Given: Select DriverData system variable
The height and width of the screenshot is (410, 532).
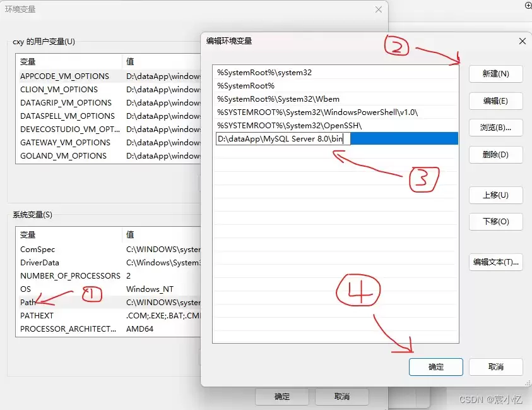Looking at the screenshot, I should pos(109,263).
